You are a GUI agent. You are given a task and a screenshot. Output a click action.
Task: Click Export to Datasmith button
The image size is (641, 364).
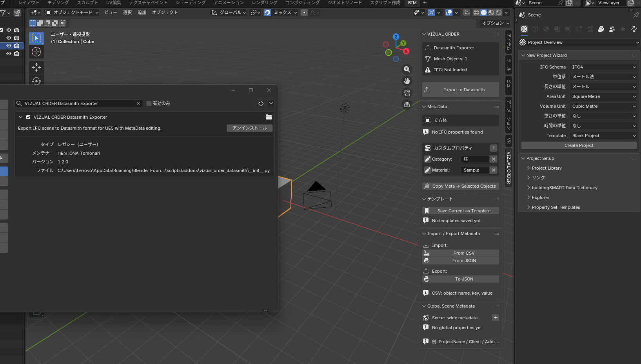click(x=461, y=90)
